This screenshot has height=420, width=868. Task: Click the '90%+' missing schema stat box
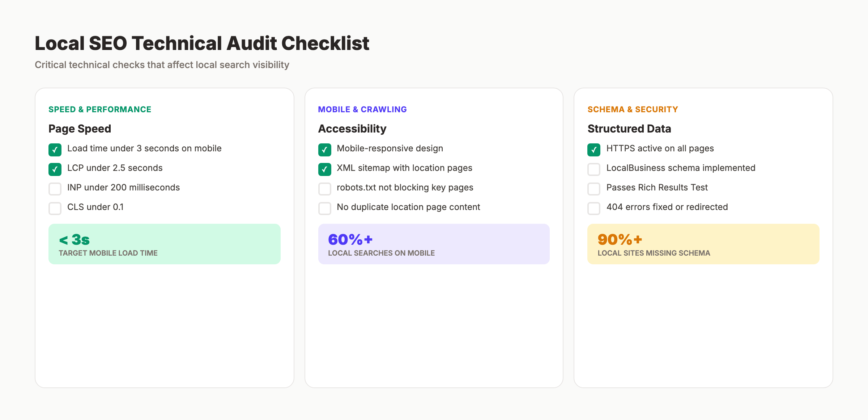pos(703,244)
